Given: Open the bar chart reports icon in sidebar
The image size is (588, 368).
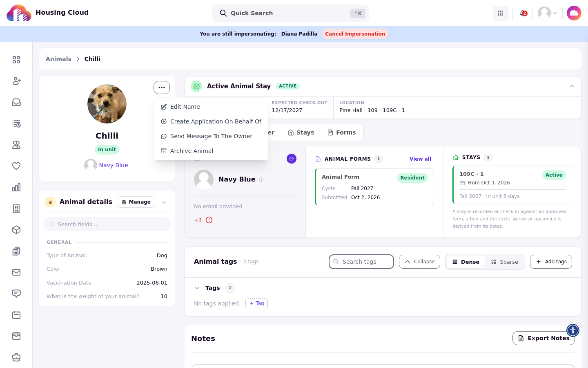Looking at the screenshot, I should click(x=16, y=187).
